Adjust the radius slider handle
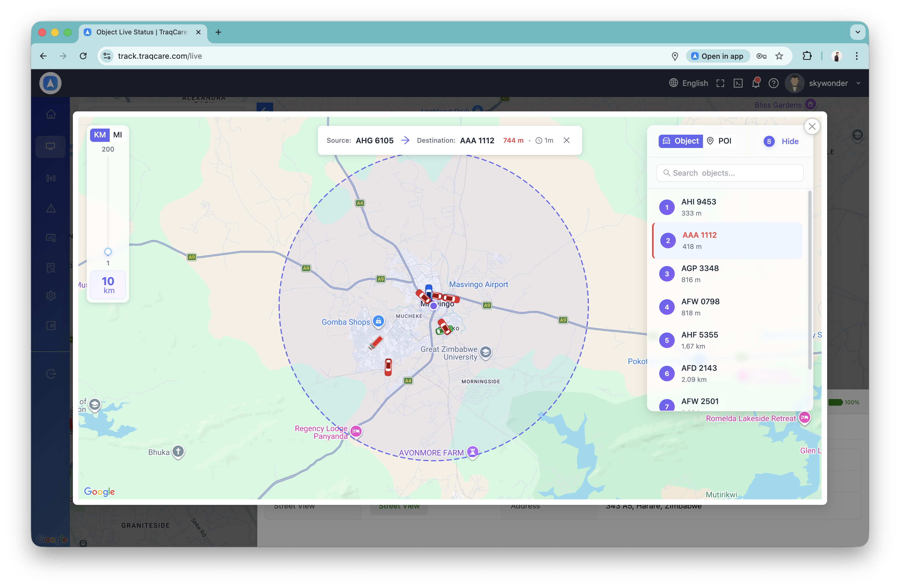This screenshot has height=588, width=900. point(108,252)
